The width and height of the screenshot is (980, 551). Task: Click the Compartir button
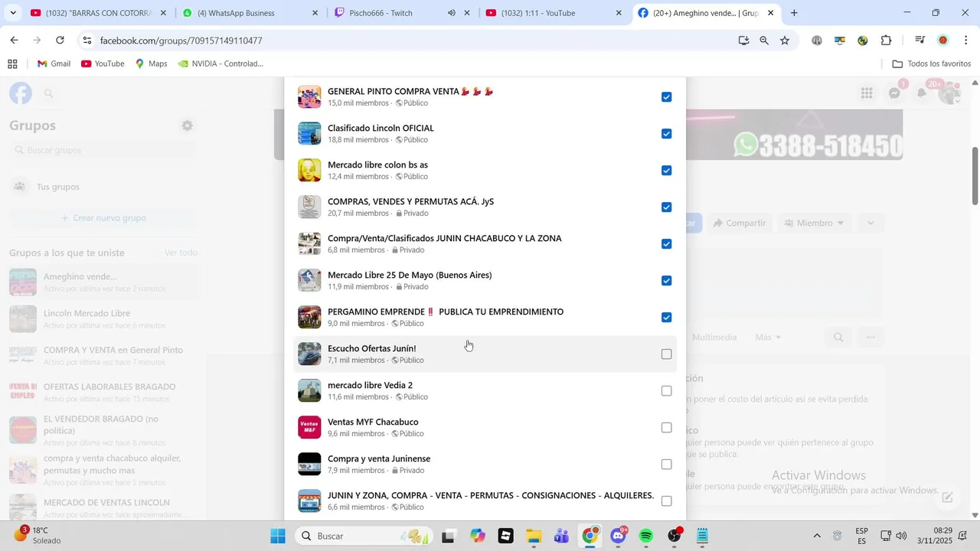[739, 223]
